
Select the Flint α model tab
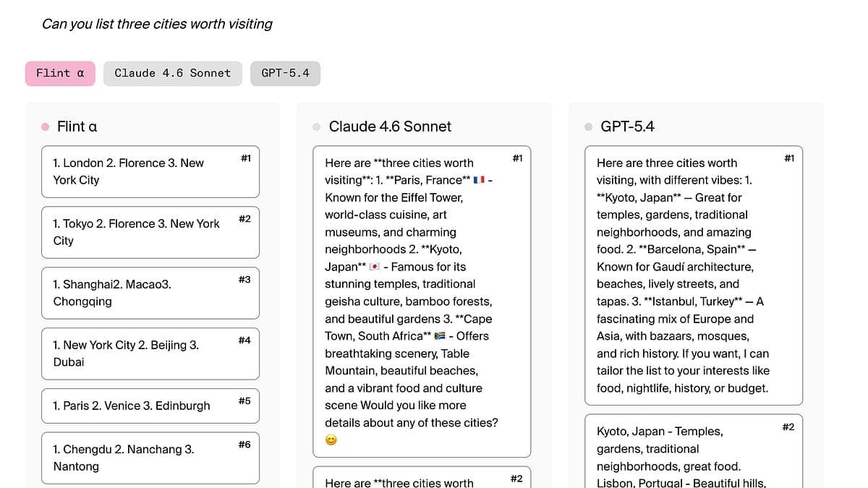coord(60,73)
